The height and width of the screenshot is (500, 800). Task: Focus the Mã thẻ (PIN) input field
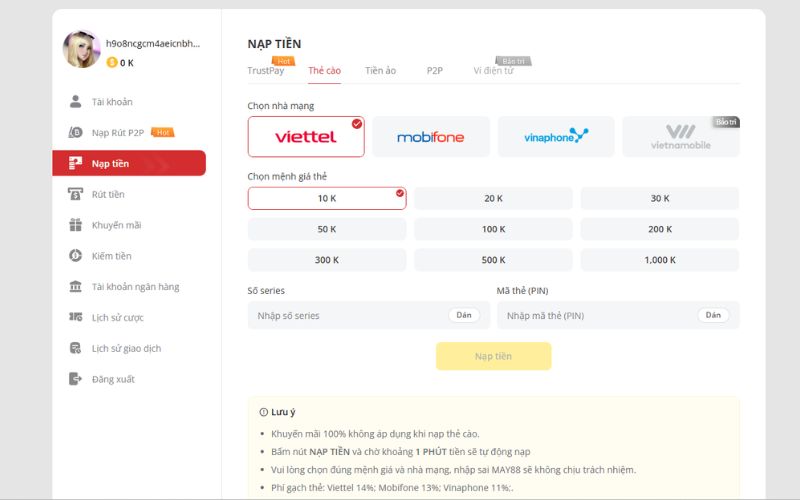(595, 316)
